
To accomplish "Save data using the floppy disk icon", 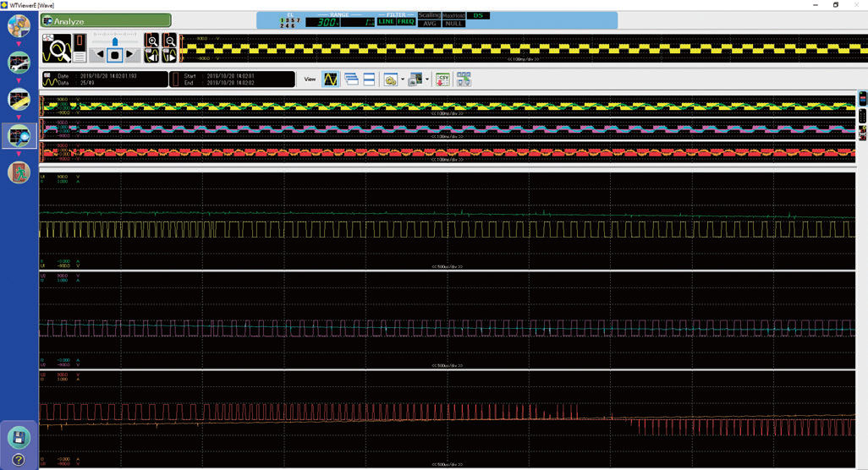I will tap(19, 437).
